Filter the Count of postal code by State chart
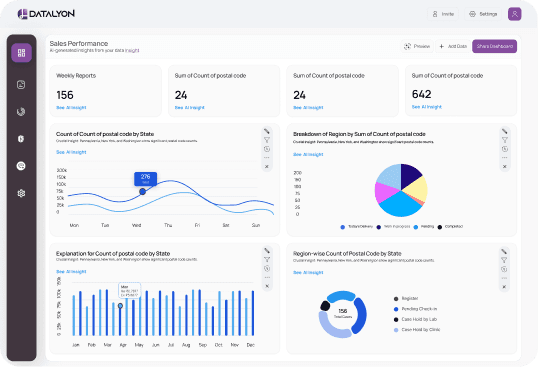Image resolution: width=538 pixels, height=367 pixels. coord(267,140)
